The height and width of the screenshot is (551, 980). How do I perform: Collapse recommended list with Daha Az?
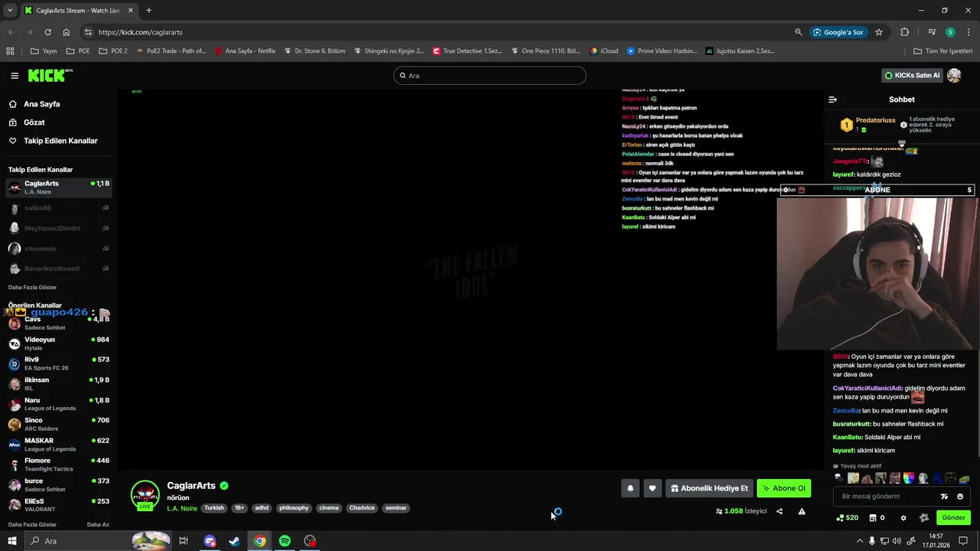point(98,524)
